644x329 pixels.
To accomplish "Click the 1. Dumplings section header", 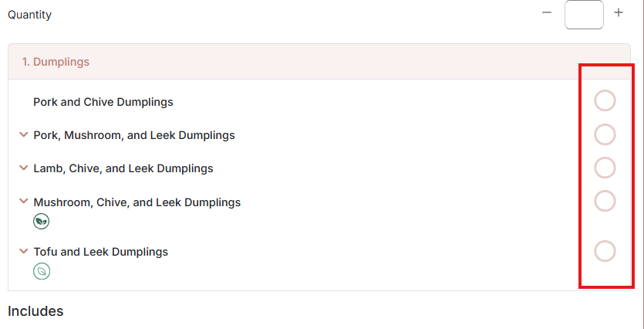I will click(319, 62).
